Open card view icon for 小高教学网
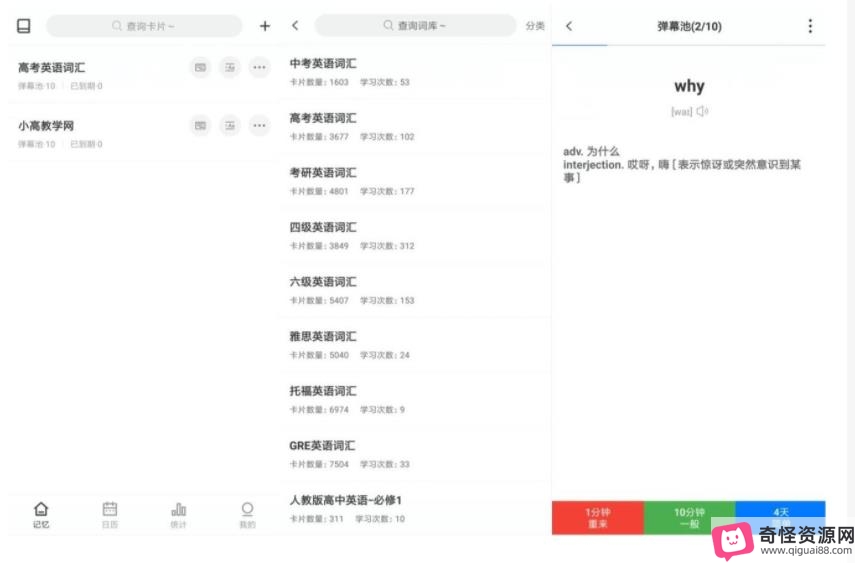Viewport: 855px width, 563px height. pos(201,125)
